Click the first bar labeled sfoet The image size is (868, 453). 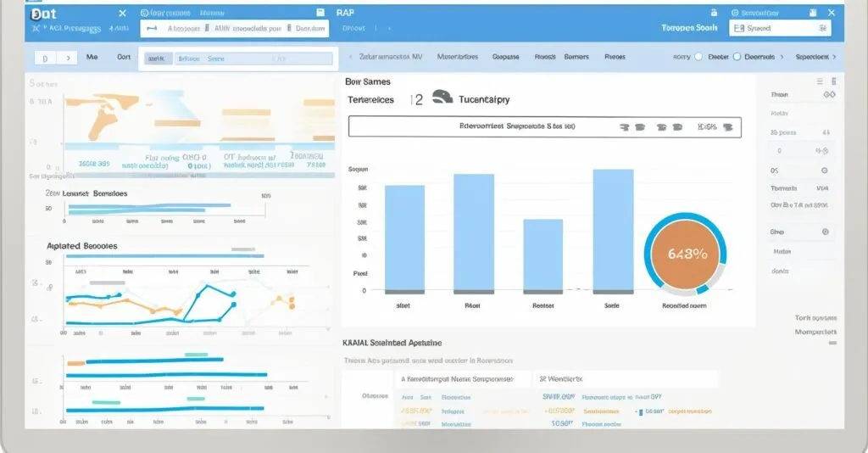click(404, 239)
